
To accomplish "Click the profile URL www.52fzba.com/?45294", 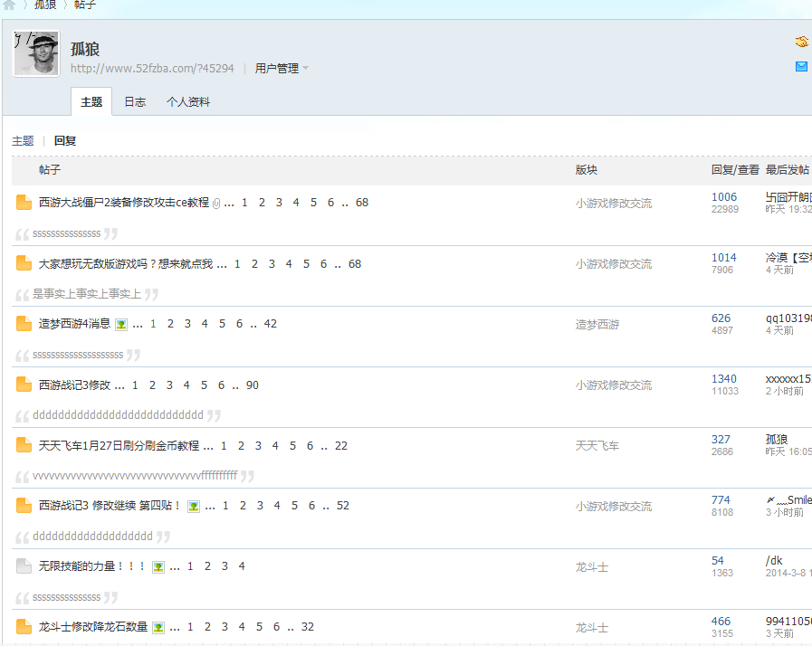I will click(152, 69).
